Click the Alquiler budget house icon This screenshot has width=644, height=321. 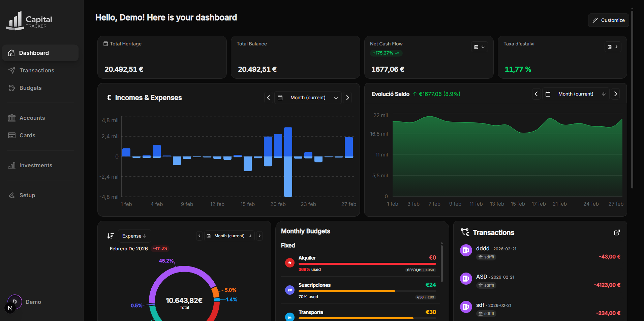point(289,263)
